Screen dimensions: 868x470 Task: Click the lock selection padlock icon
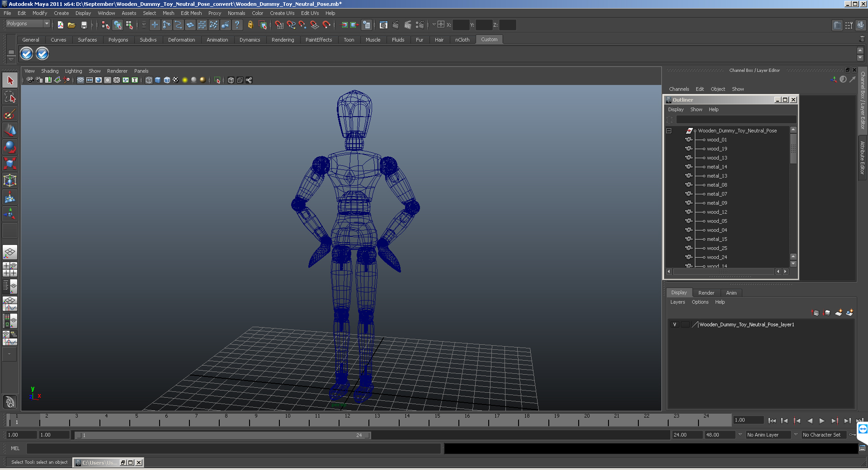pyautogui.click(x=250, y=25)
